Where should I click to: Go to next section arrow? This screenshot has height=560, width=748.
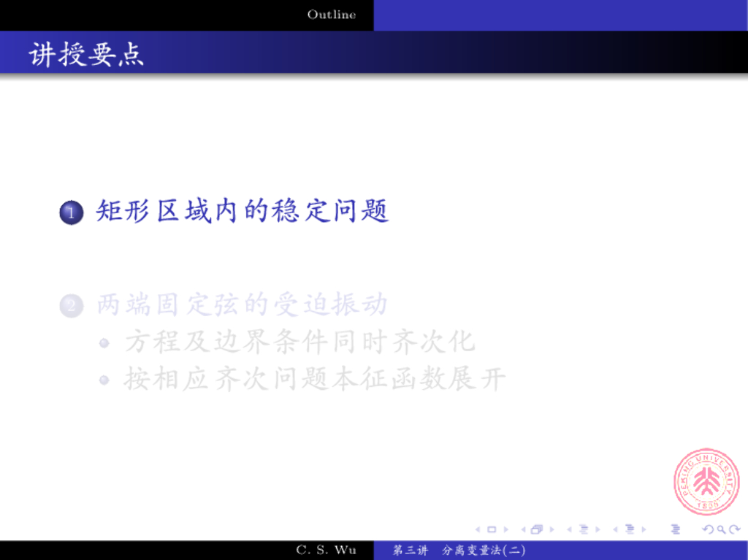pos(644,529)
